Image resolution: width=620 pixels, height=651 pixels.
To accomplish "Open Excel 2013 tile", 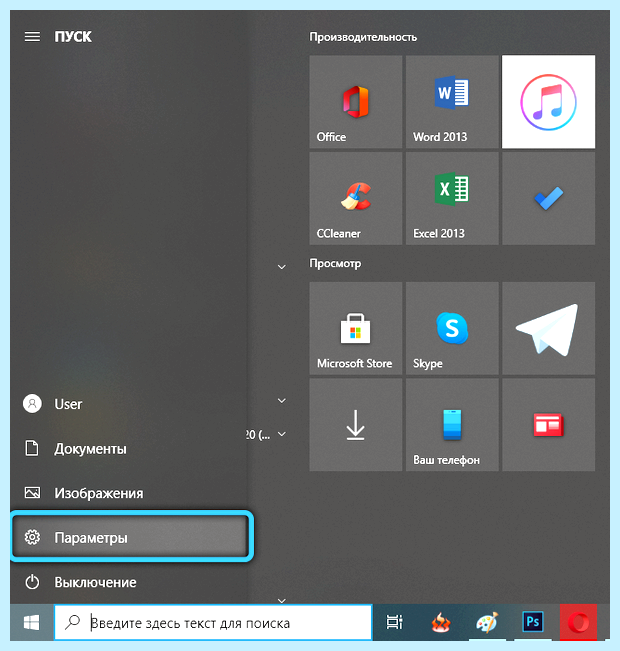I will click(452, 198).
